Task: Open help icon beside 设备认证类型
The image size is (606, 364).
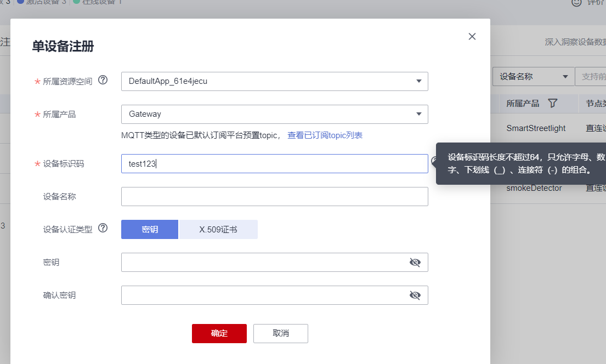Action: click(x=103, y=228)
